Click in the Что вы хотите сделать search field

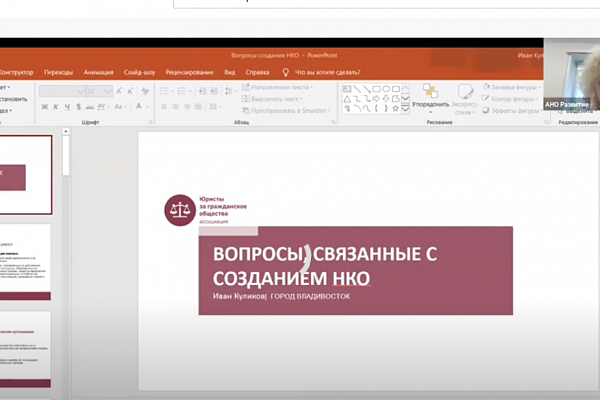click(327, 72)
